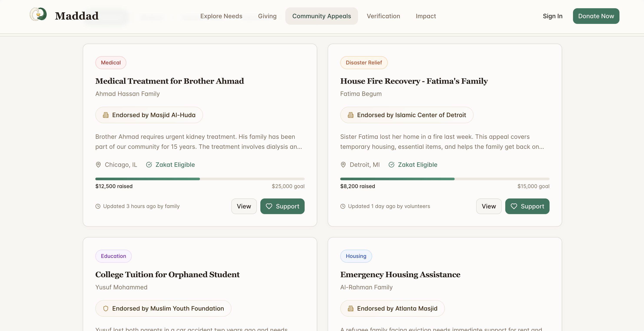Click the Chicago, IL location pin icon
The height and width of the screenshot is (331, 644).
point(98,165)
